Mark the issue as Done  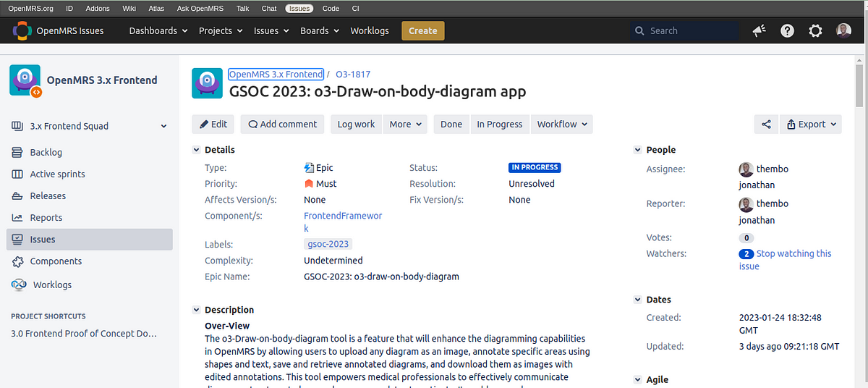click(451, 124)
